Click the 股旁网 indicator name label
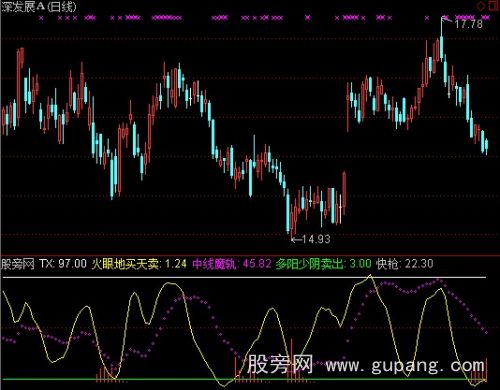Image resolution: width=500 pixels, height=390 pixels. pos(18,264)
